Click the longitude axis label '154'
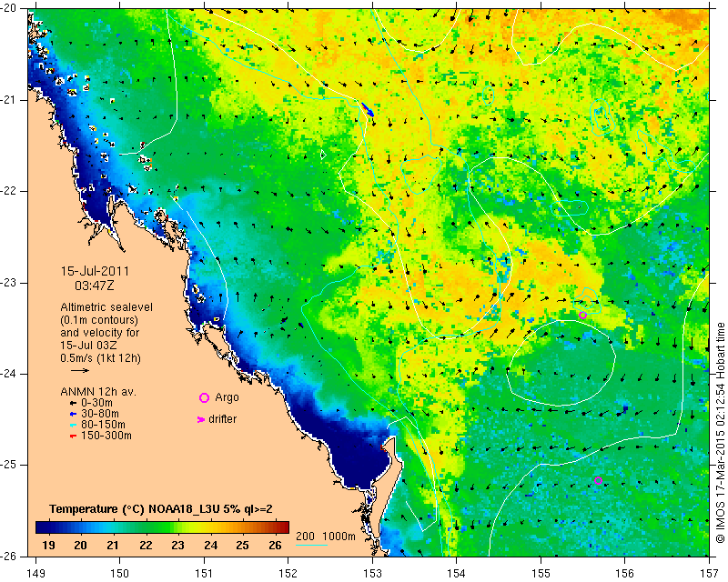Image resolution: width=728 pixels, height=582 pixels. point(457,574)
